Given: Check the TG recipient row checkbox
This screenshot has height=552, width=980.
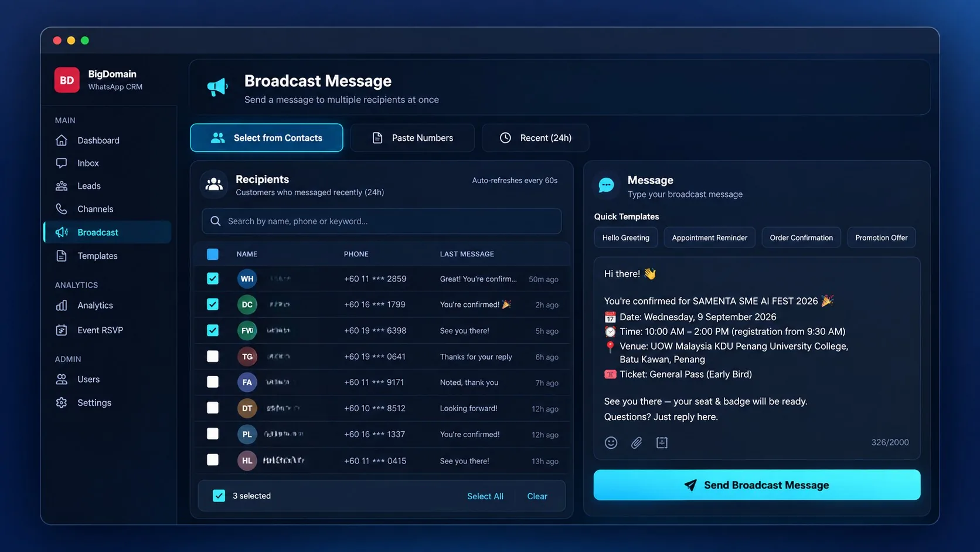Looking at the screenshot, I should [213, 356].
